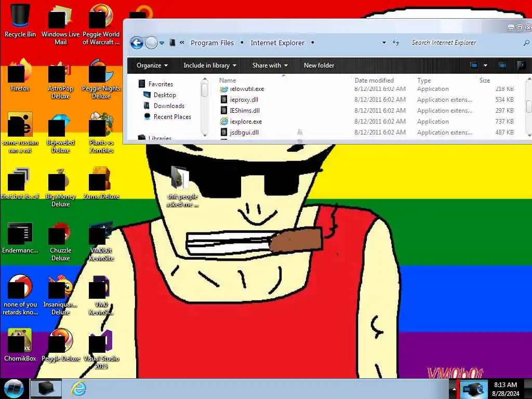Click Program Files in the address path

click(x=212, y=43)
